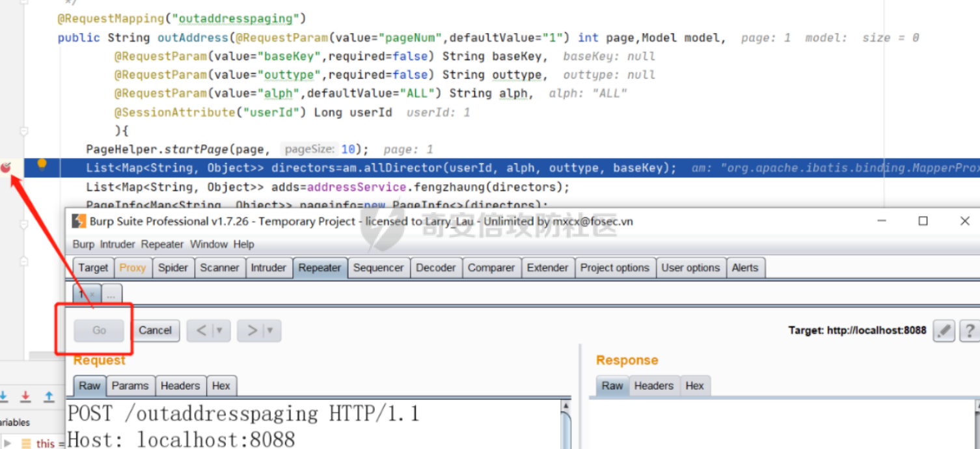
Task: Switch to the Extender tab
Action: [x=547, y=267]
